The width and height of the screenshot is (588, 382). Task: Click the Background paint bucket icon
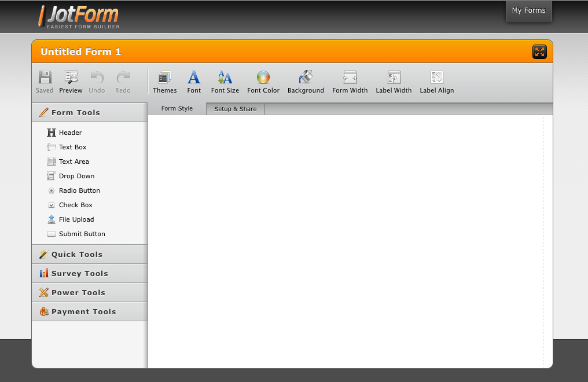point(306,78)
